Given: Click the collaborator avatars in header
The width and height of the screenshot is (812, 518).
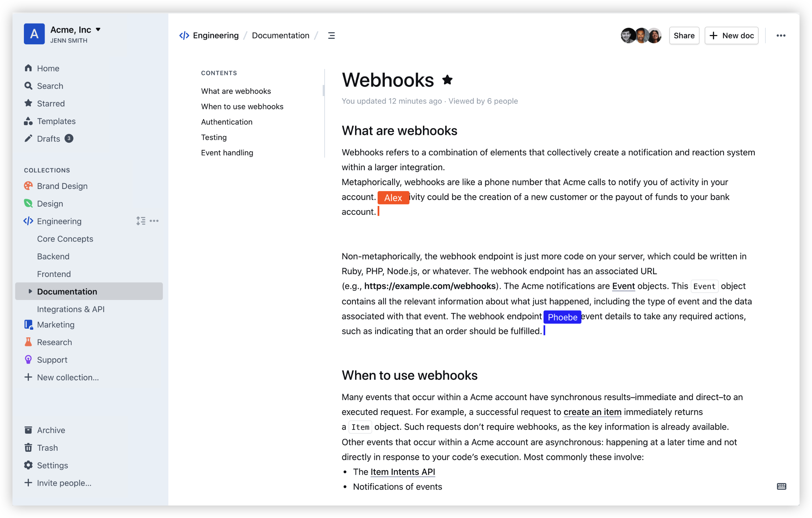Looking at the screenshot, I should pyautogui.click(x=641, y=36).
